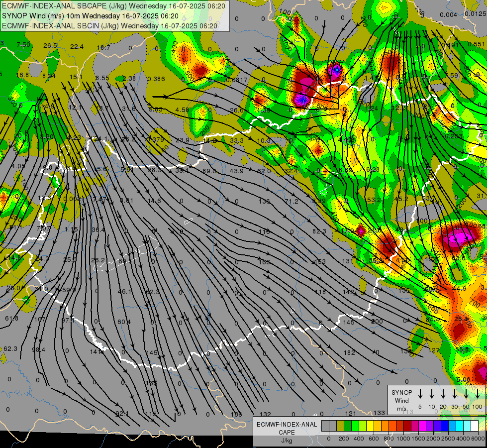Select the SBCIN title line
The height and width of the screenshot is (448, 487).
[109, 26]
